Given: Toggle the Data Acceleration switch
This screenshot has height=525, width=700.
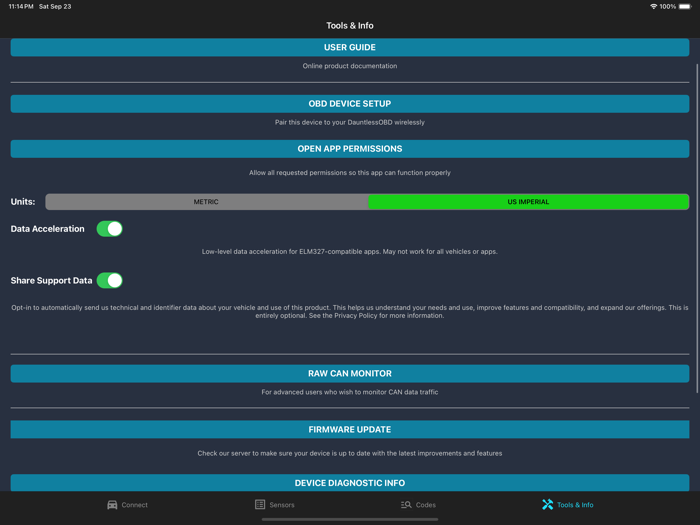Looking at the screenshot, I should click(109, 229).
